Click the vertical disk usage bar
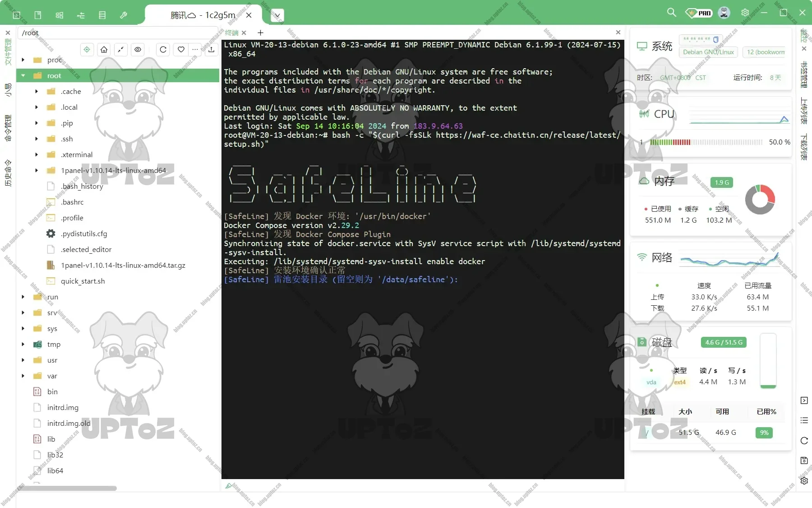Image resolution: width=812 pixels, height=508 pixels. (x=768, y=361)
